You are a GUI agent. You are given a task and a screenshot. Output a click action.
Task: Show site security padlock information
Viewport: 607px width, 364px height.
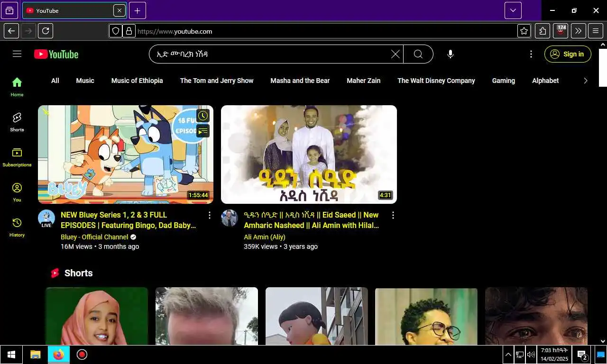(x=129, y=31)
